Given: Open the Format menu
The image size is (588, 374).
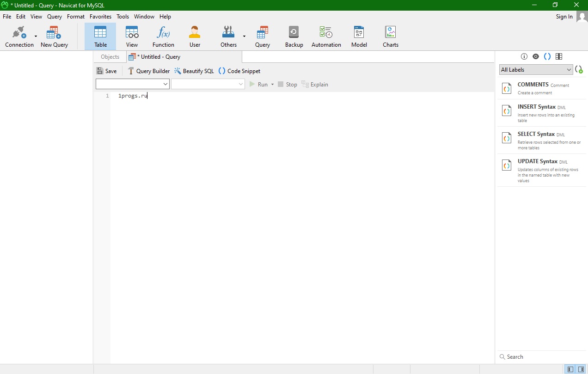Looking at the screenshot, I should click(76, 17).
